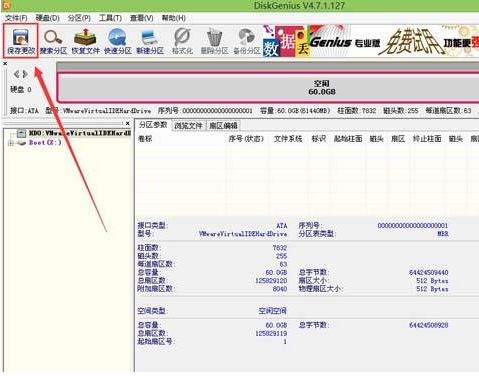Close the disk map bar with x

[5, 63]
